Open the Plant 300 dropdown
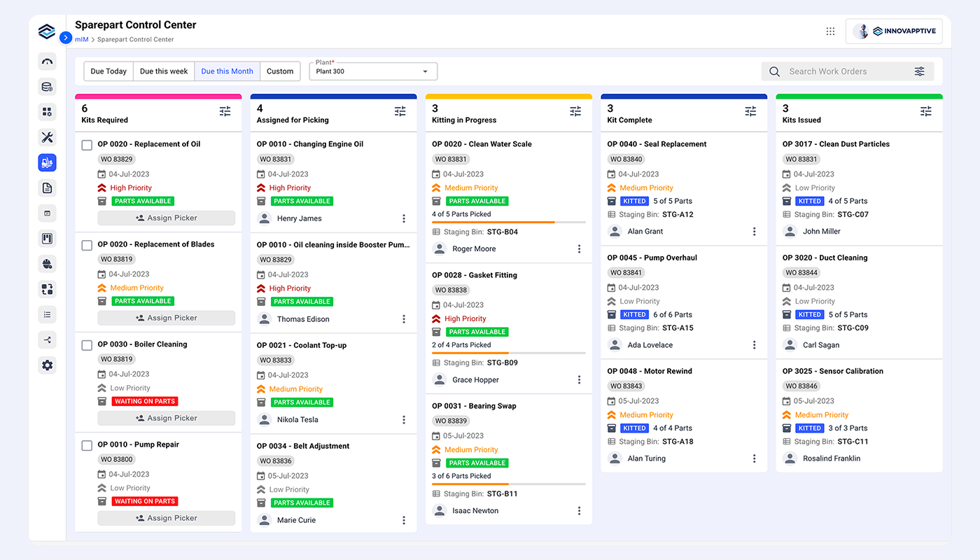Screen dimensions: 980x560 click(373, 71)
